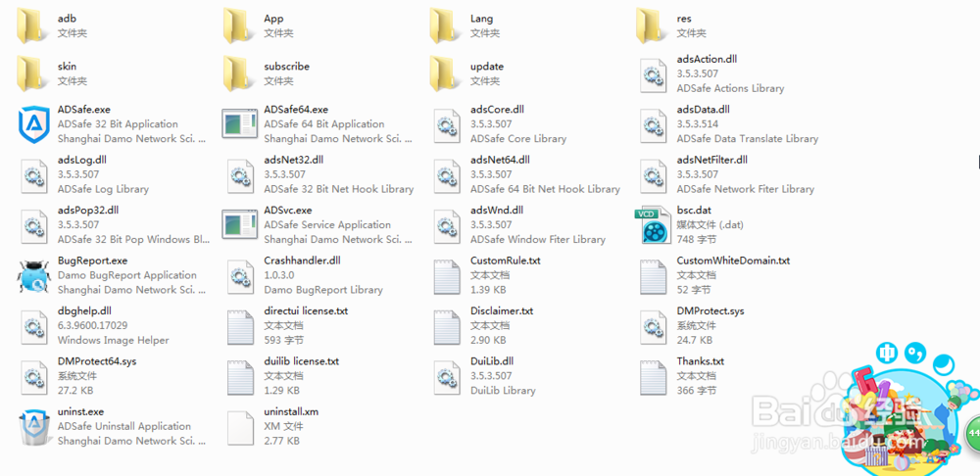The image size is (980, 476).
Task: Open the subscribe folder icon
Action: pyautogui.click(x=239, y=73)
